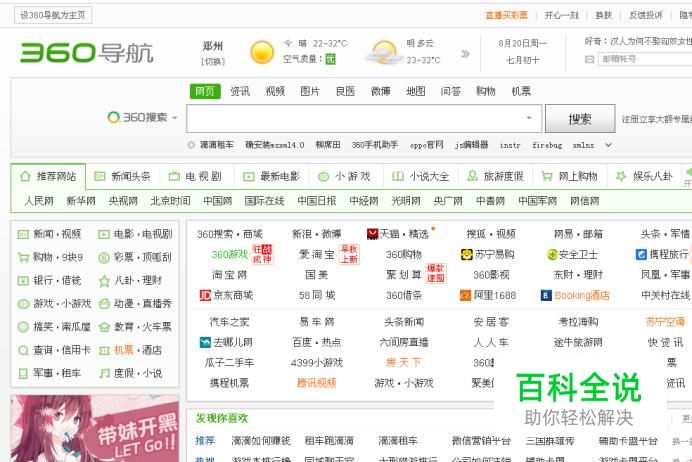This screenshot has height=462, width=692.
Task: Click the shopping cart icon beside 网上购物
Action: point(547,177)
